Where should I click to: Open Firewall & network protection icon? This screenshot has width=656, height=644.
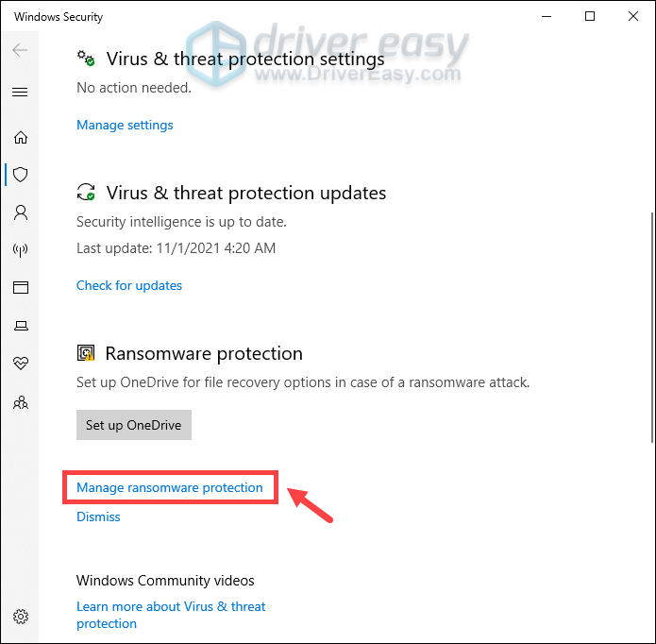[x=21, y=250]
